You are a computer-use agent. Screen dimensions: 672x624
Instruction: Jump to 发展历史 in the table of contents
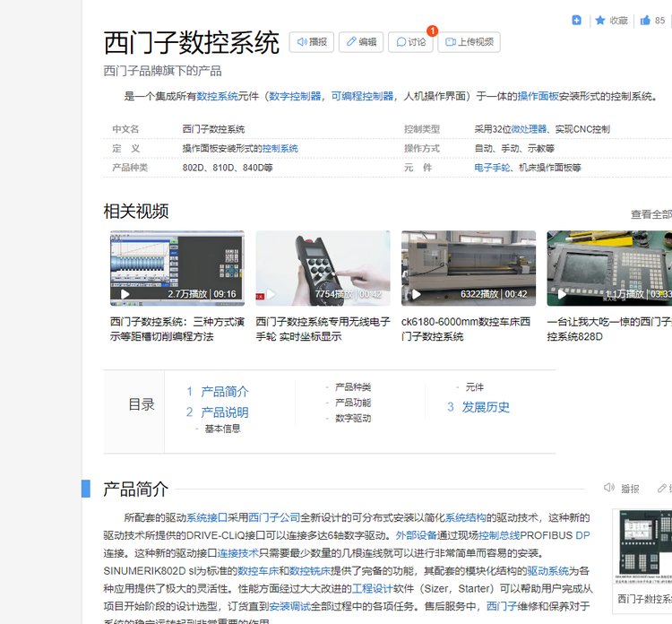pyautogui.click(x=486, y=407)
